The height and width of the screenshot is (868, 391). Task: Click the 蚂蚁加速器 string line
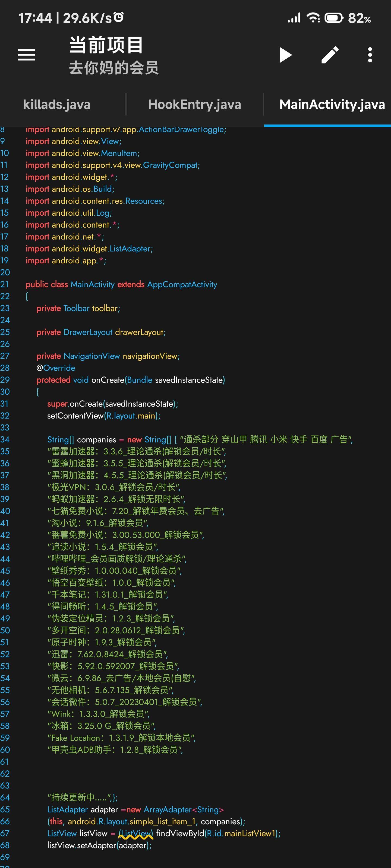pos(116,499)
